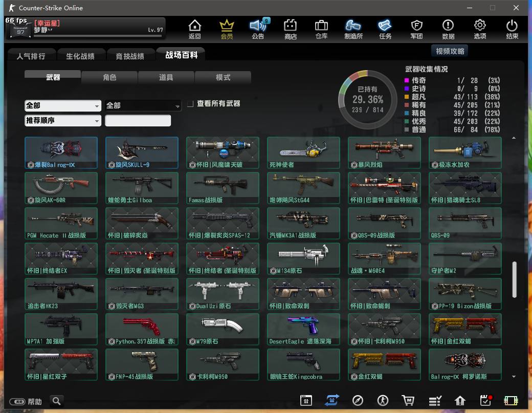Open the 极冻水加农 weapon card
The image size is (532, 413).
click(x=465, y=153)
